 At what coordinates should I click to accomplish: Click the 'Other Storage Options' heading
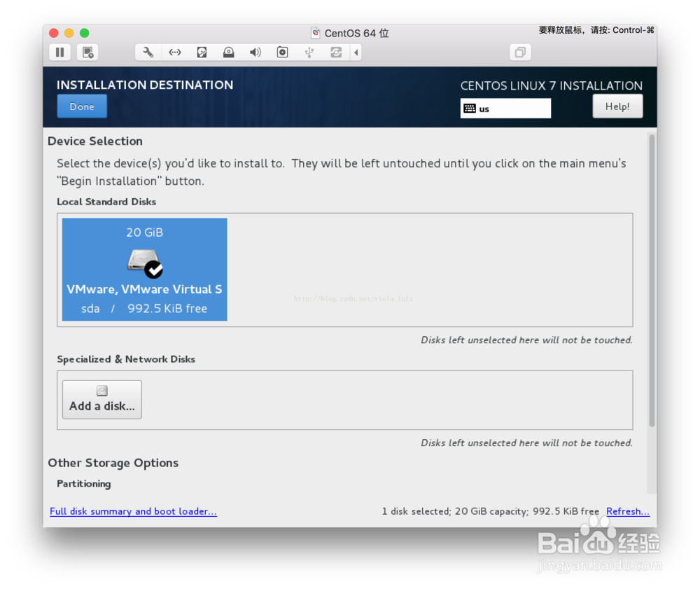click(113, 463)
